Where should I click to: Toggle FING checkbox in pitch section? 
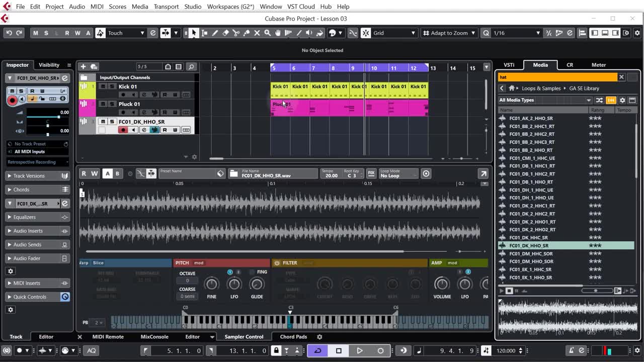(252, 272)
